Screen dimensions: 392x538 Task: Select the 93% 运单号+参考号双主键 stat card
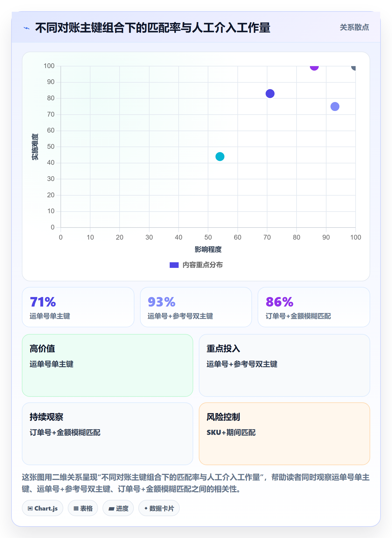pyautogui.click(x=196, y=307)
